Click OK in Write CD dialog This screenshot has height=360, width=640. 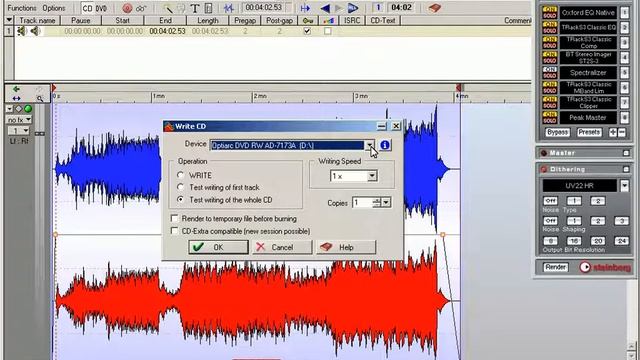pos(218,247)
